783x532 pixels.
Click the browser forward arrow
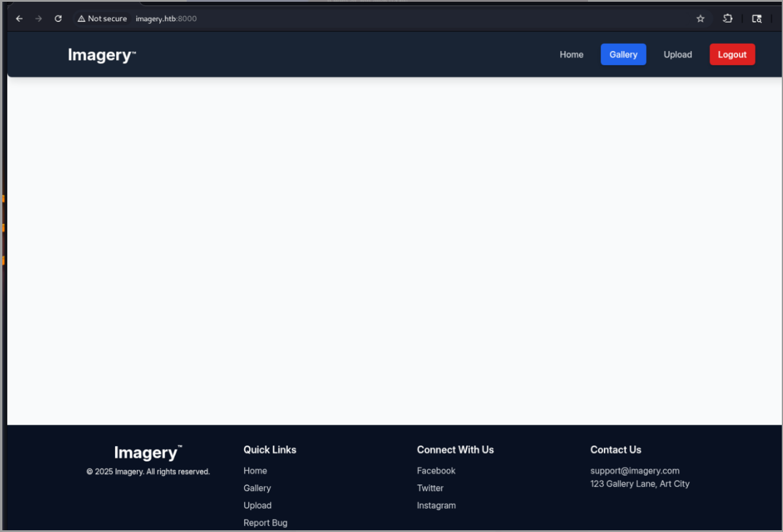coord(39,19)
